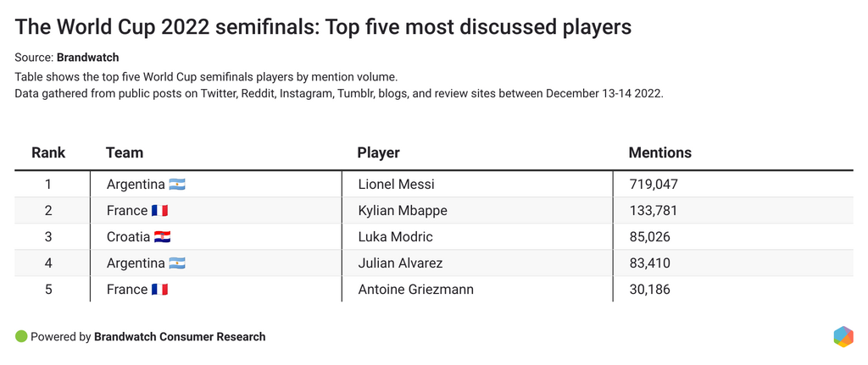This screenshot has width=868, height=365.
Task: Click the Brandwatch hexagon logo
Action: point(843,336)
